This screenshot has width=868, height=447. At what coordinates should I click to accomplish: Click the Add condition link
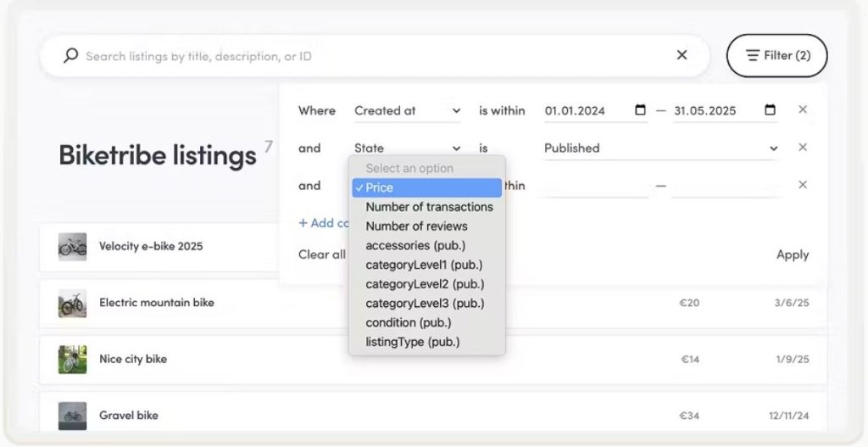pos(324,223)
